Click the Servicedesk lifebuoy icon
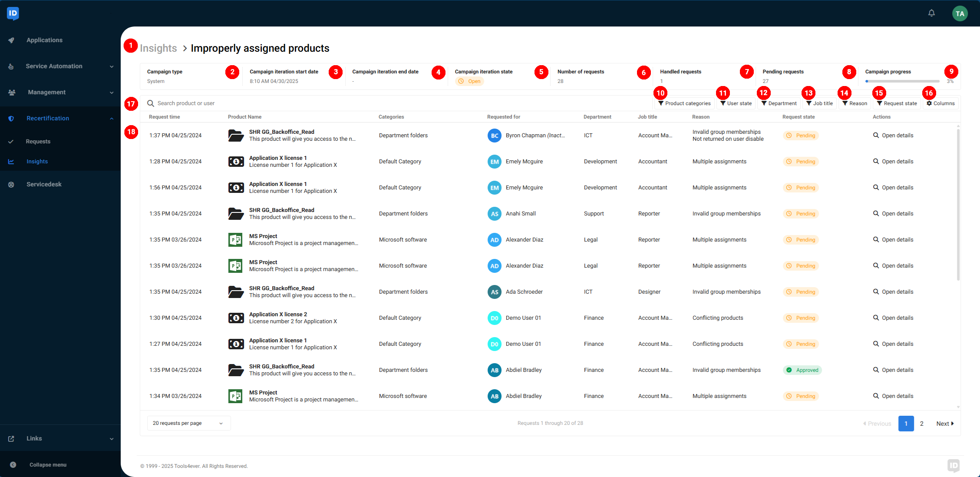 click(11, 184)
